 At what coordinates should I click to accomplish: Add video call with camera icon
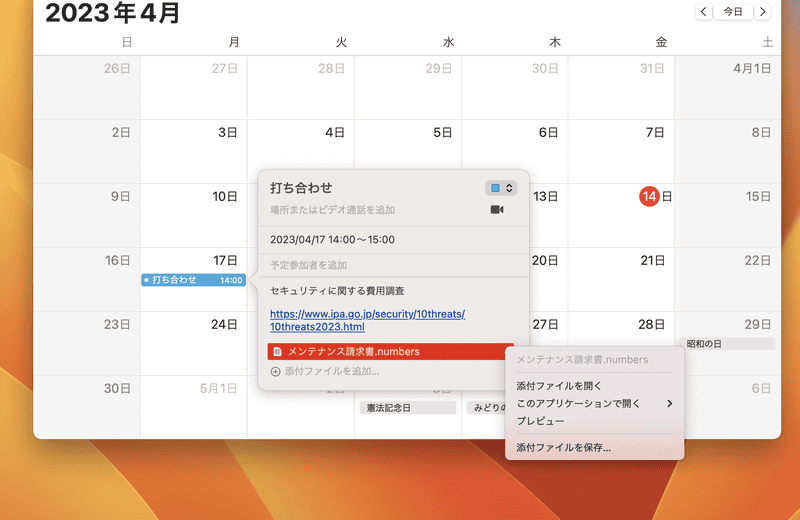tap(497, 210)
